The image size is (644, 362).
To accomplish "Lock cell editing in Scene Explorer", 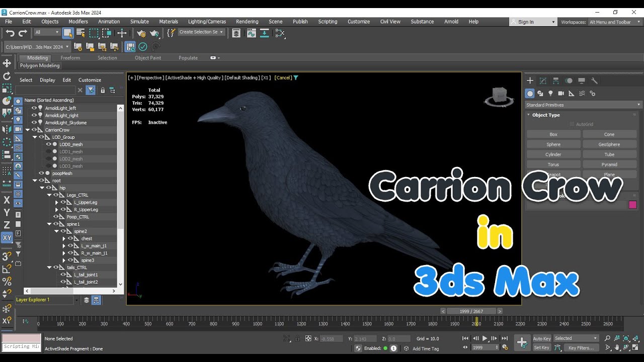I will [x=103, y=90].
